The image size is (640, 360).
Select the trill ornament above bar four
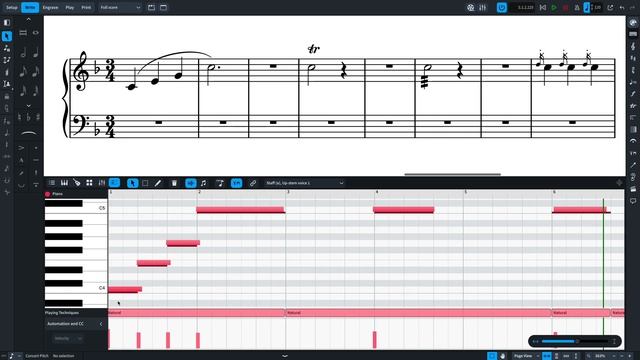(x=313, y=49)
